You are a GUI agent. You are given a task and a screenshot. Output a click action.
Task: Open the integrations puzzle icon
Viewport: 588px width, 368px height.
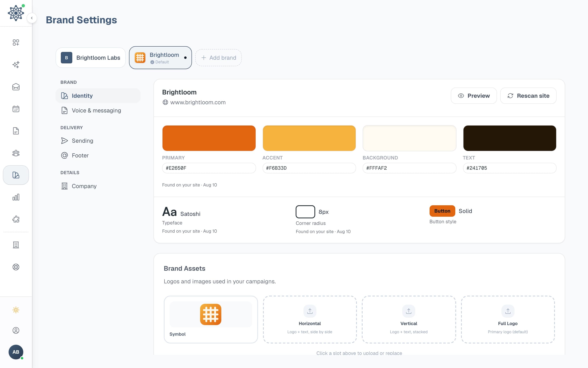click(16, 219)
